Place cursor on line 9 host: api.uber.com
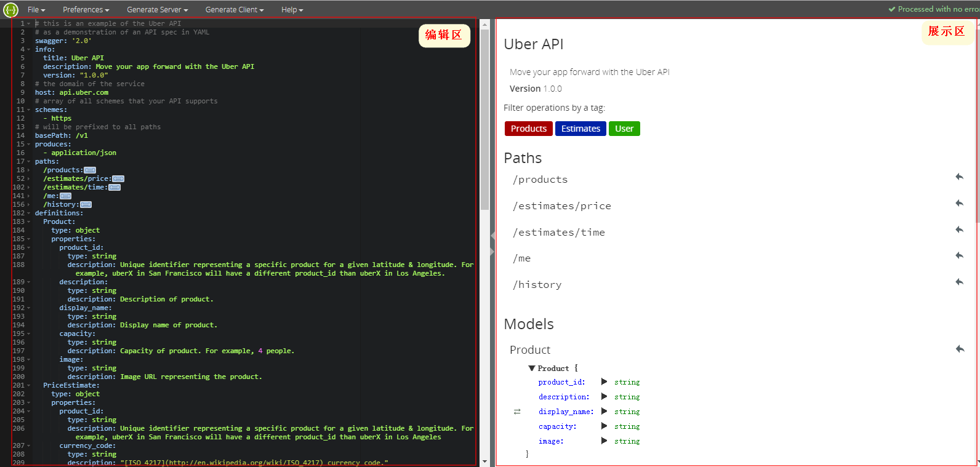The image size is (980, 467). tap(71, 93)
